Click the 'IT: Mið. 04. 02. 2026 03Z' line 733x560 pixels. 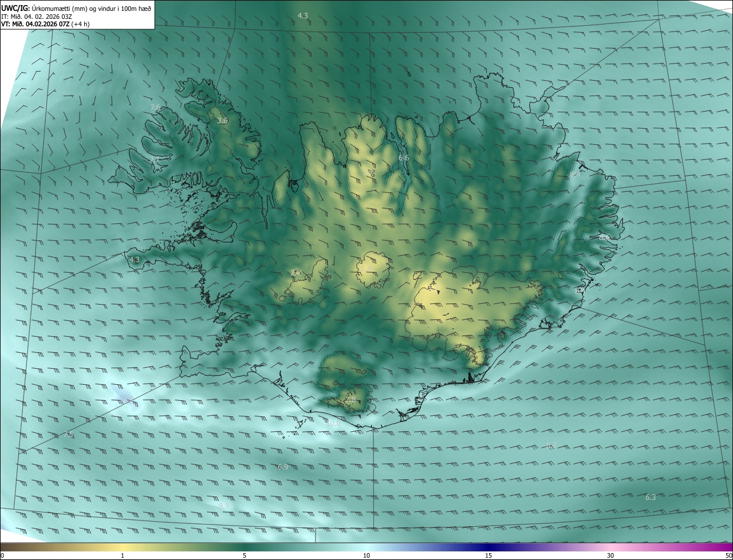37,16
